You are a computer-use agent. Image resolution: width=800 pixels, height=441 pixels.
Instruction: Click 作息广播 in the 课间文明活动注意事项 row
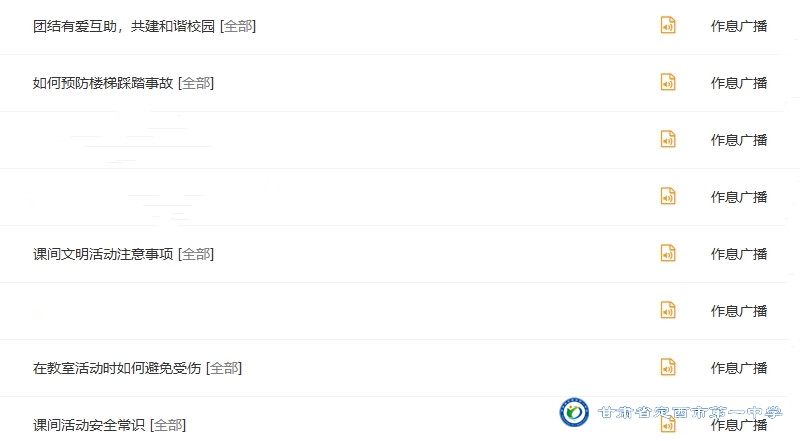coord(739,254)
